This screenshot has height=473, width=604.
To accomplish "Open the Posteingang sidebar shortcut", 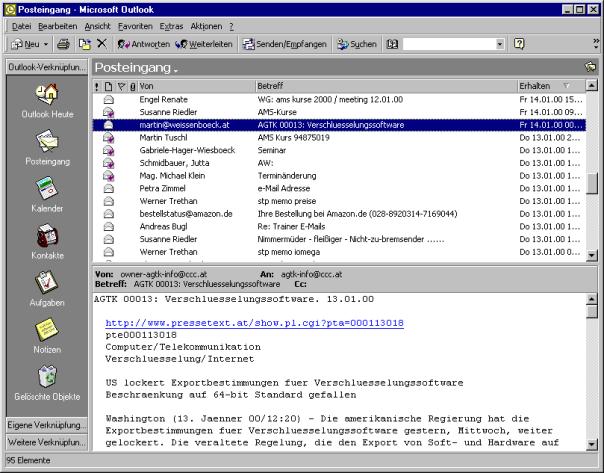I will 47,148.
